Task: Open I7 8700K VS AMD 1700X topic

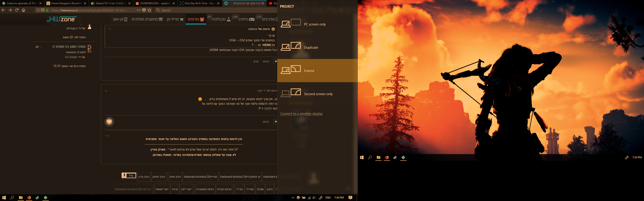Action: tap(69, 47)
